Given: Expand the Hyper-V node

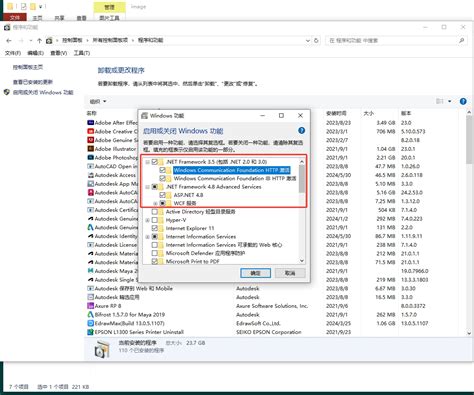Looking at the screenshot, I should (147, 220).
